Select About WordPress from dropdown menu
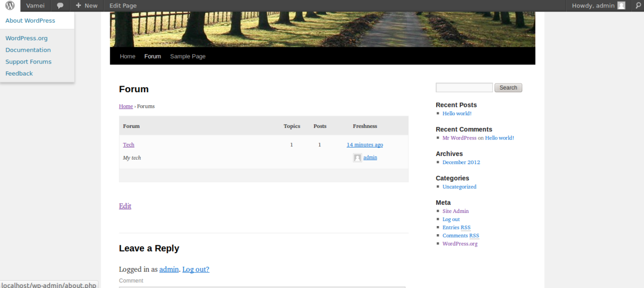 pyautogui.click(x=30, y=21)
